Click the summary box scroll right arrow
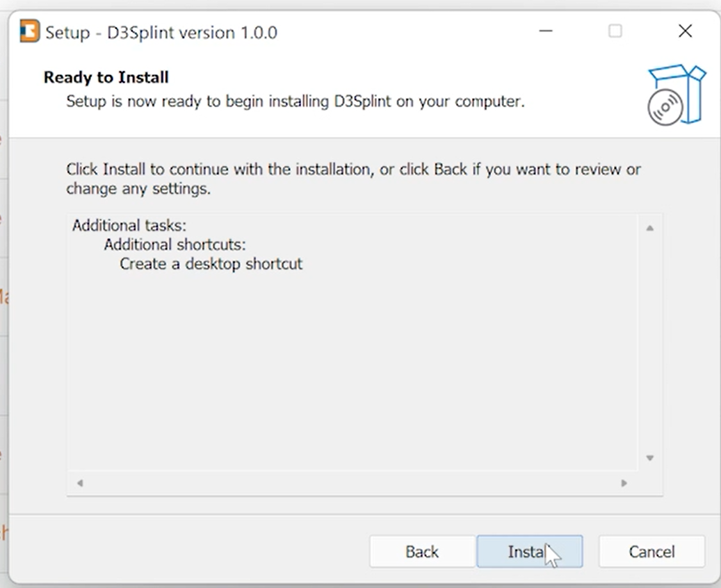 tap(624, 483)
